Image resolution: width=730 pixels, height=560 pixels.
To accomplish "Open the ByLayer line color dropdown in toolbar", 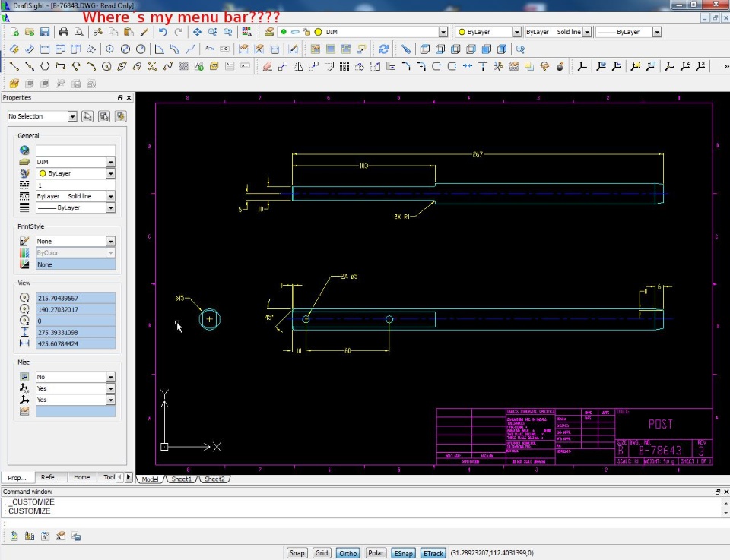I will pyautogui.click(x=516, y=32).
